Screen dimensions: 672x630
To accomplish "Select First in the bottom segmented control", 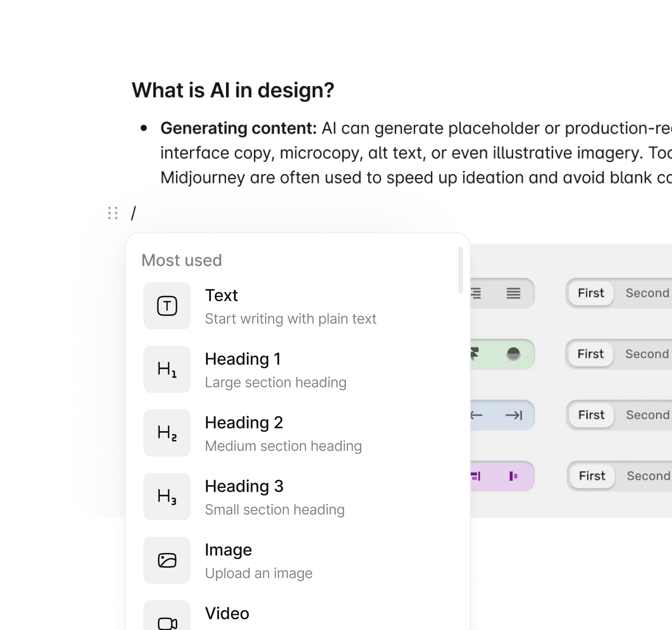I will (592, 476).
